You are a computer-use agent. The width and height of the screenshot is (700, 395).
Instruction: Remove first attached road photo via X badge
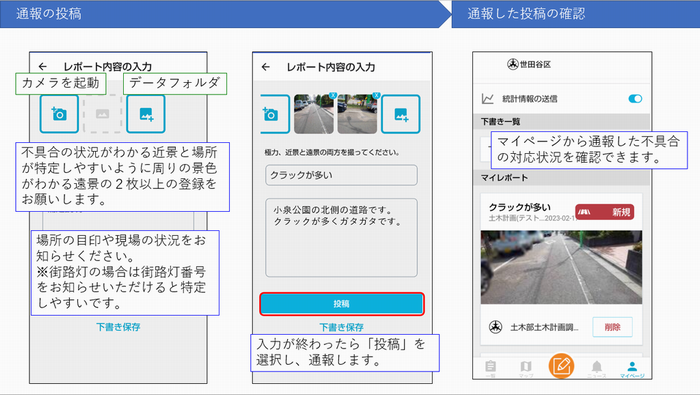coord(333,95)
